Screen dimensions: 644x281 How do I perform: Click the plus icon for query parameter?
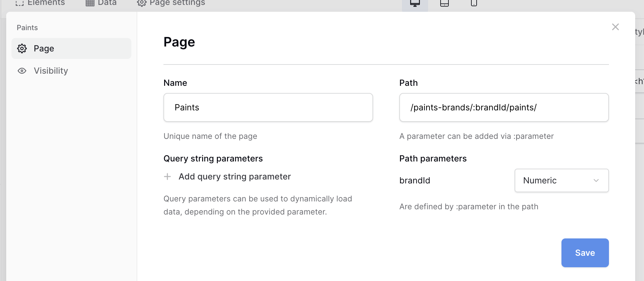(x=167, y=177)
